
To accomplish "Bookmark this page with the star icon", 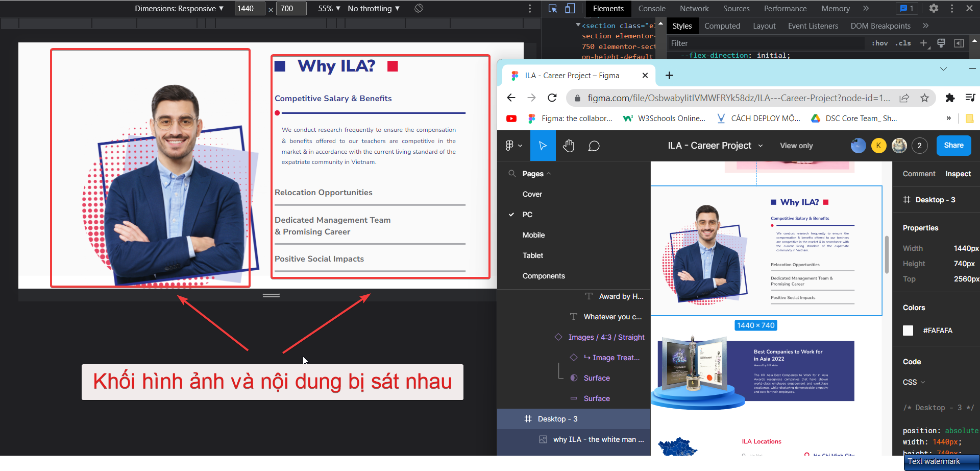I will 924,98.
